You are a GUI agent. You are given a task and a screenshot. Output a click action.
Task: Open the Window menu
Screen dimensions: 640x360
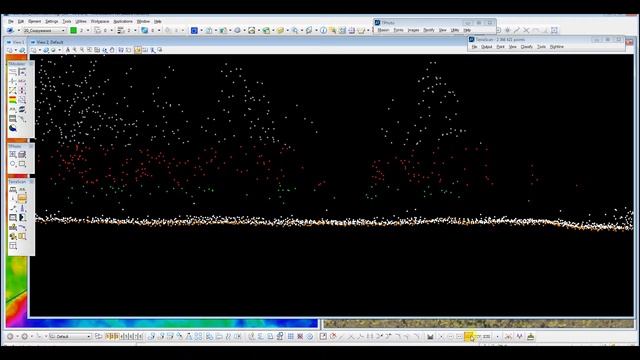pyautogui.click(x=143, y=21)
